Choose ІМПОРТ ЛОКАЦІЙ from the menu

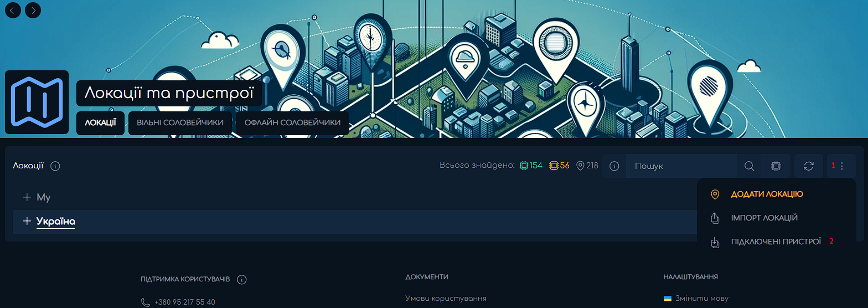point(764,218)
